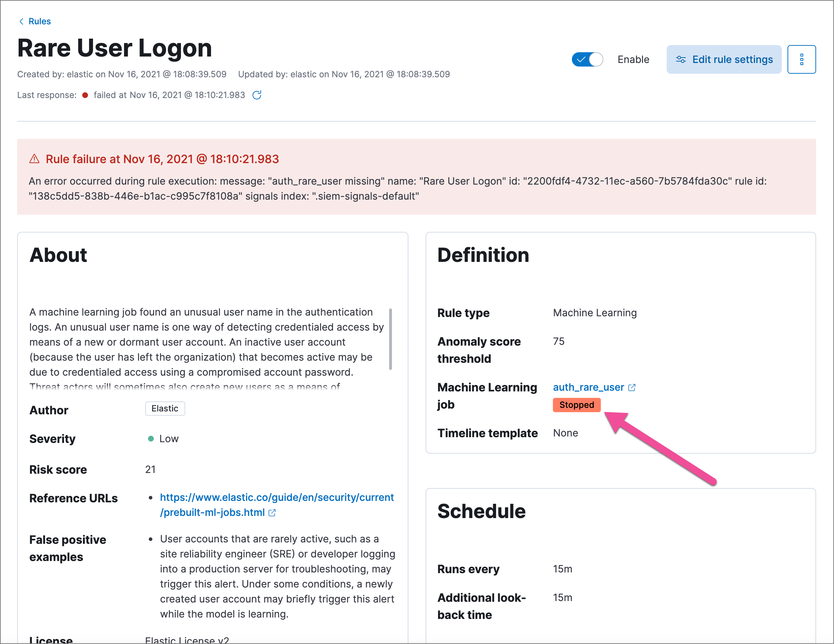Navigate back to the Rules list

pyautogui.click(x=39, y=21)
